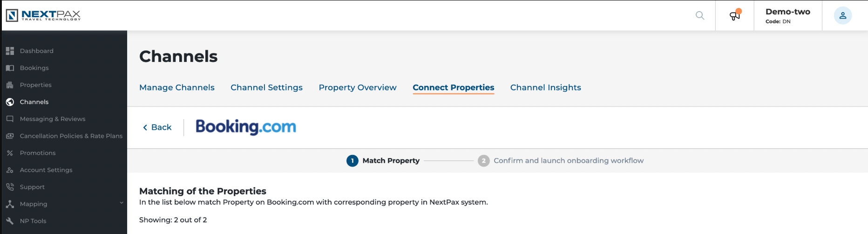Open the user profile avatar
The width and height of the screenshot is (868, 234).
pyautogui.click(x=843, y=15)
